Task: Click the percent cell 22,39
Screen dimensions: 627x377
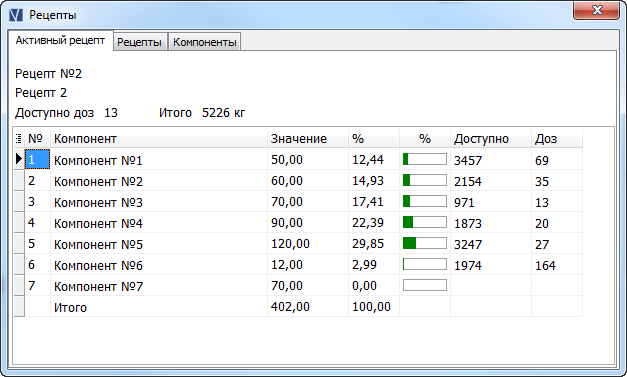Action: pos(374,223)
